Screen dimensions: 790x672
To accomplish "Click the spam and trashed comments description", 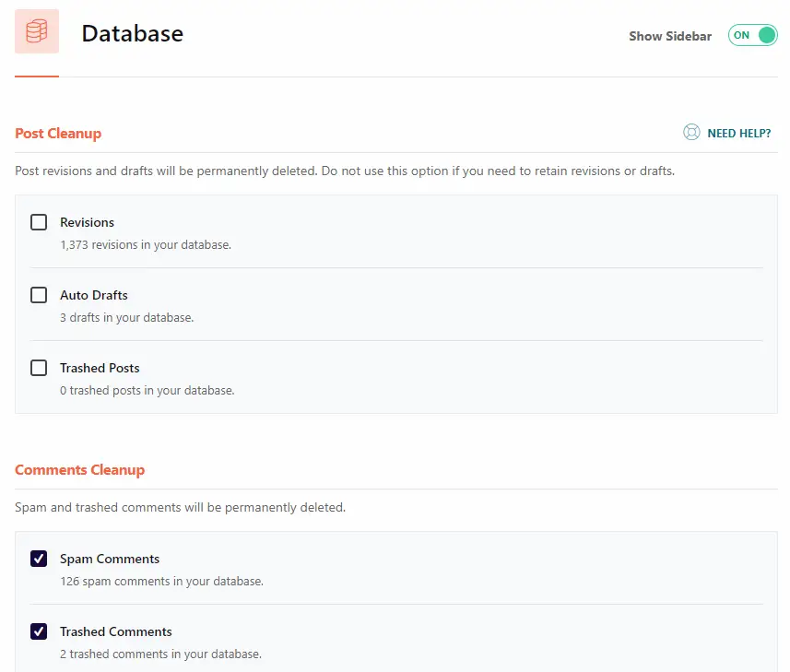I will point(181,507).
